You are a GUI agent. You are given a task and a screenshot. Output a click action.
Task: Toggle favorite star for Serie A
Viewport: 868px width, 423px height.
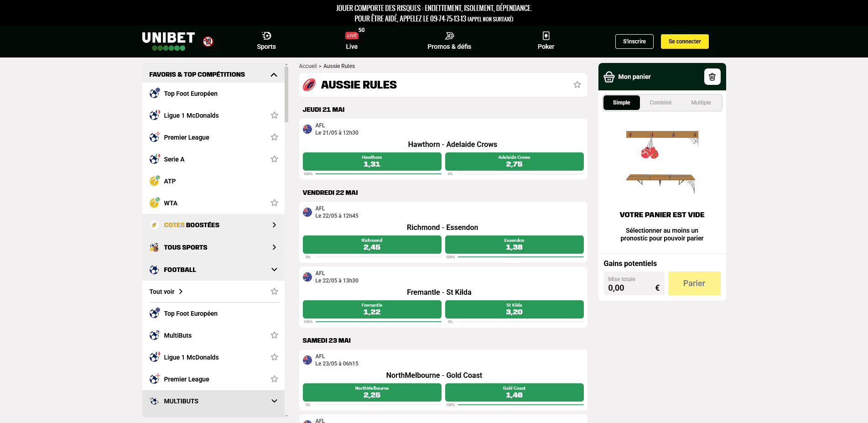point(274,159)
